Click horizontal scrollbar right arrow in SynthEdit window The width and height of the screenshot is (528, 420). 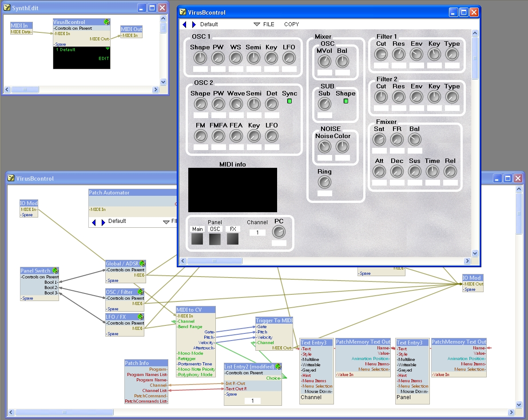click(155, 90)
